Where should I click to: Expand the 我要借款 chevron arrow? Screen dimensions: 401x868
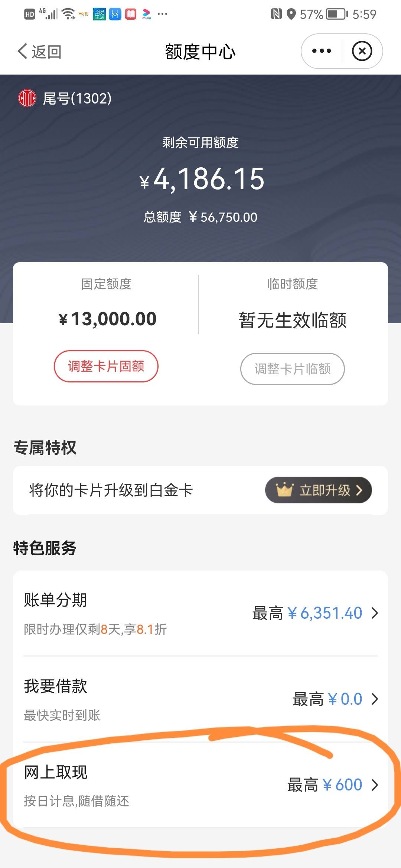[x=375, y=699]
